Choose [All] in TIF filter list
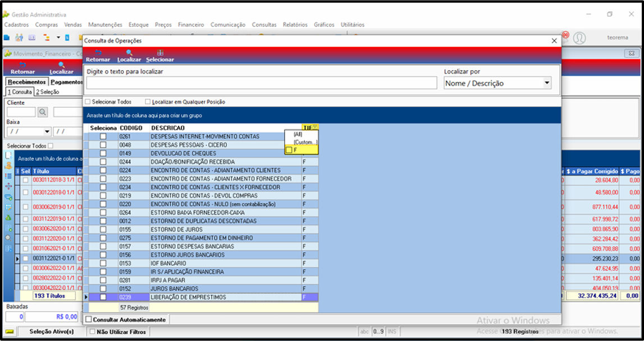This screenshot has width=644, height=341. [x=298, y=134]
